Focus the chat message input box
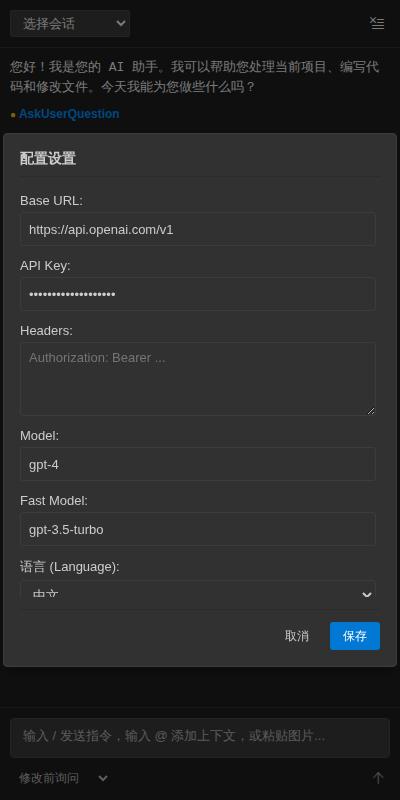 [x=200, y=738]
